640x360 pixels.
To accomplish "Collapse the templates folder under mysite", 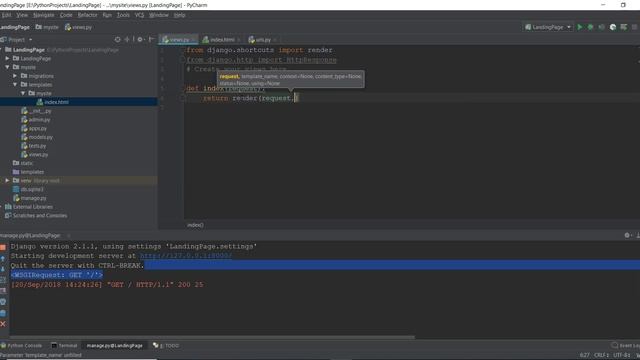I will point(15,84).
